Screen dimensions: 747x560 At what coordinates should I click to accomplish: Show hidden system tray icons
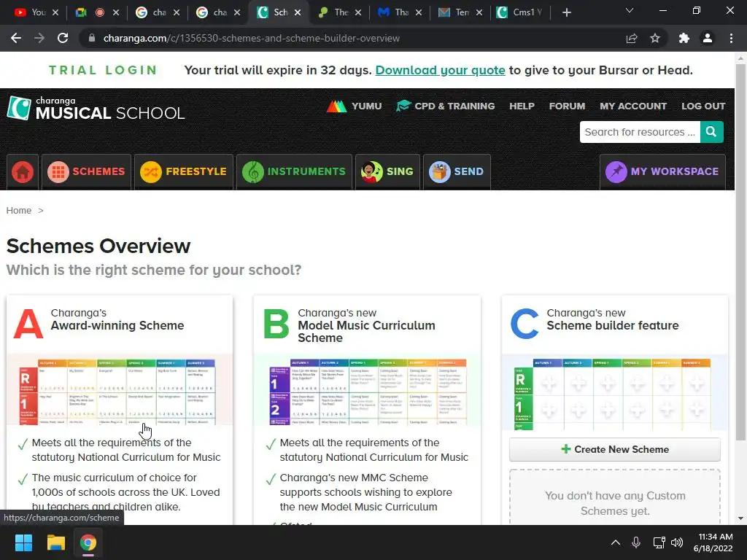(616, 542)
